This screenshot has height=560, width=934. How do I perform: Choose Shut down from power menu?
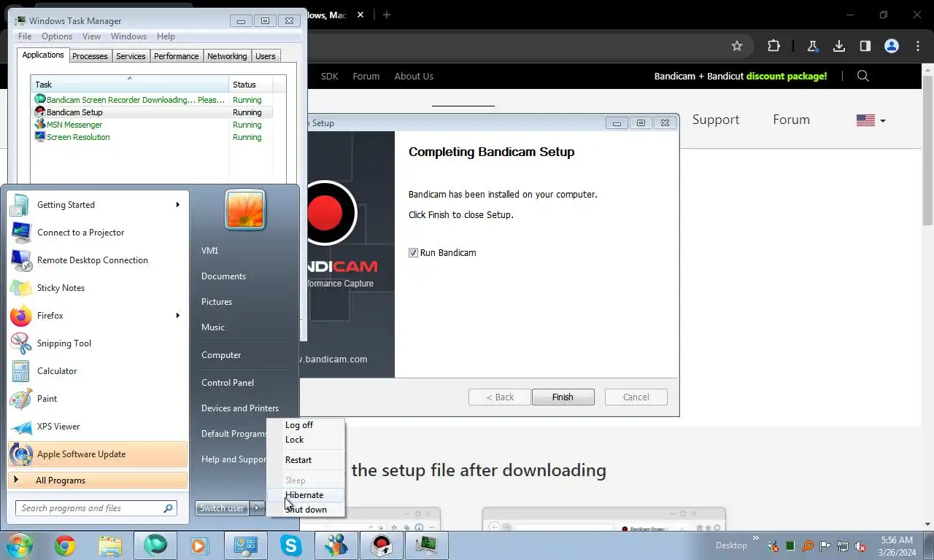coord(306,510)
